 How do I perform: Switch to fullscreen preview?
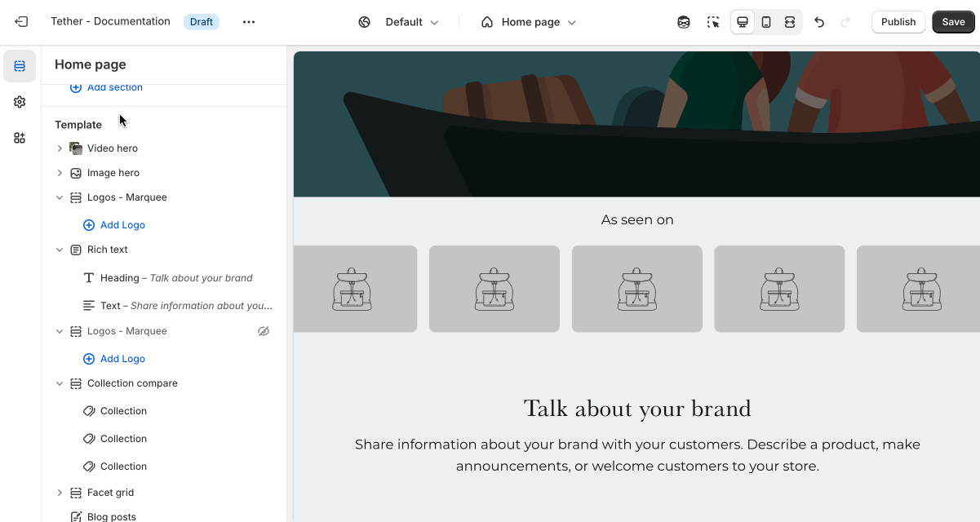[790, 22]
